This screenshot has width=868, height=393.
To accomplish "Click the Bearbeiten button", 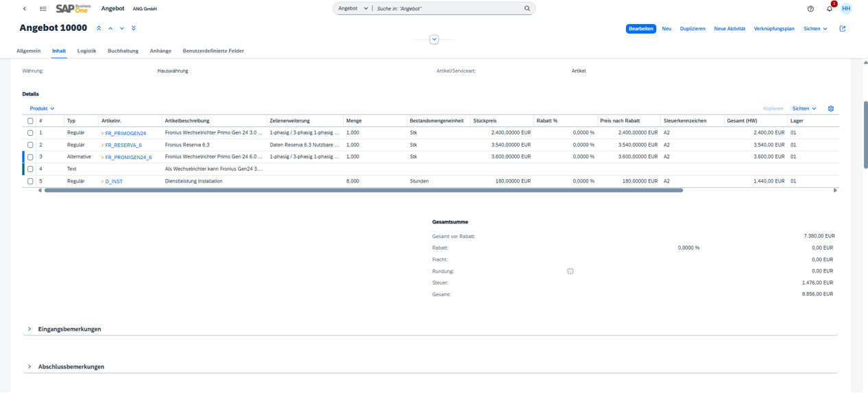I will pos(641,29).
